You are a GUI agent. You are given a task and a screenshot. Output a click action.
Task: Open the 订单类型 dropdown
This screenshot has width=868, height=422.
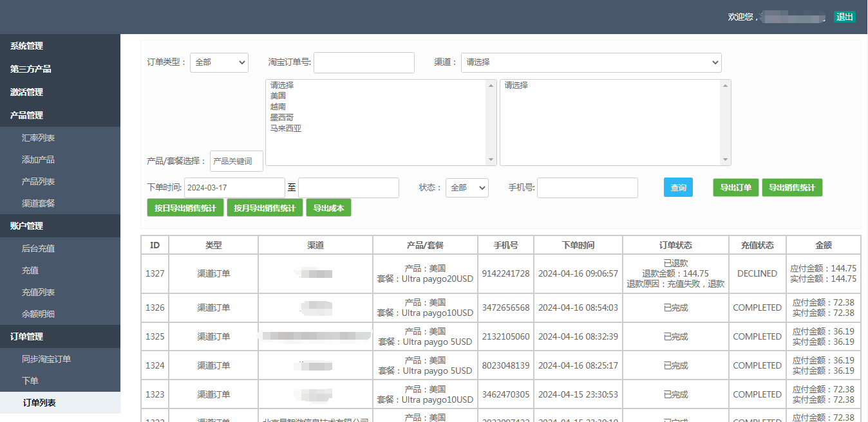tap(219, 62)
